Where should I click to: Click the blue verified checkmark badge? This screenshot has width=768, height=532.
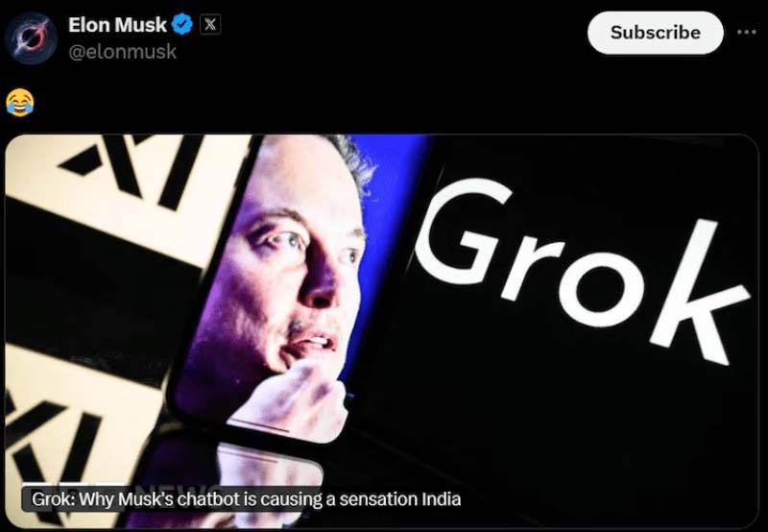182,24
